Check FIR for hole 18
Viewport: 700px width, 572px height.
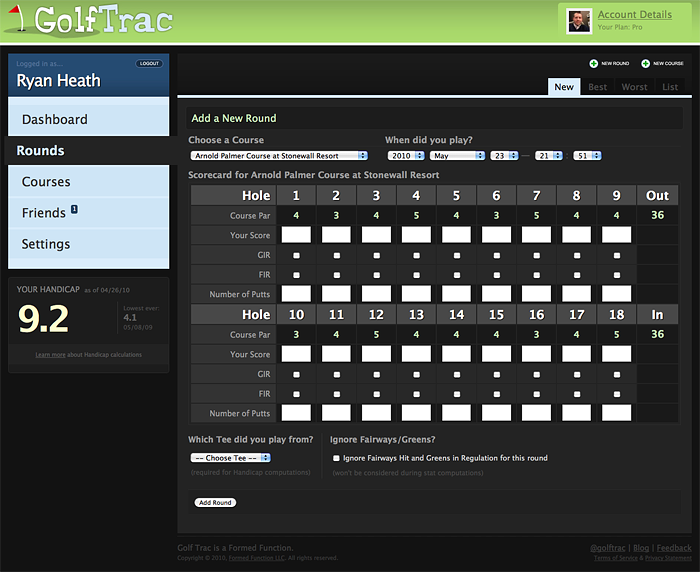617,395
